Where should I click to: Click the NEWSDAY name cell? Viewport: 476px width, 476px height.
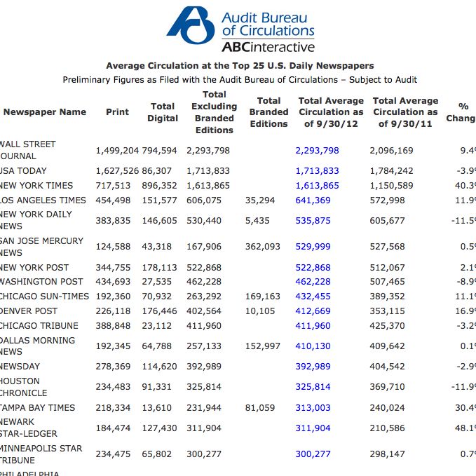point(20,366)
